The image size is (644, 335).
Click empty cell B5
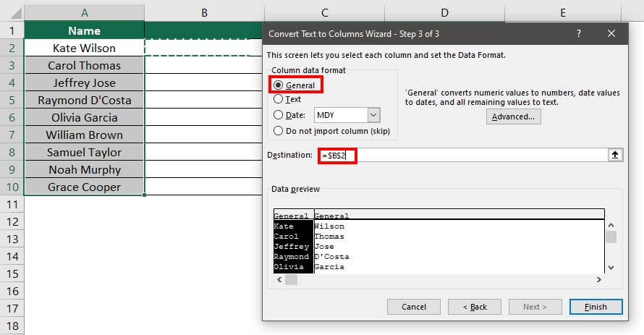tap(203, 100)
